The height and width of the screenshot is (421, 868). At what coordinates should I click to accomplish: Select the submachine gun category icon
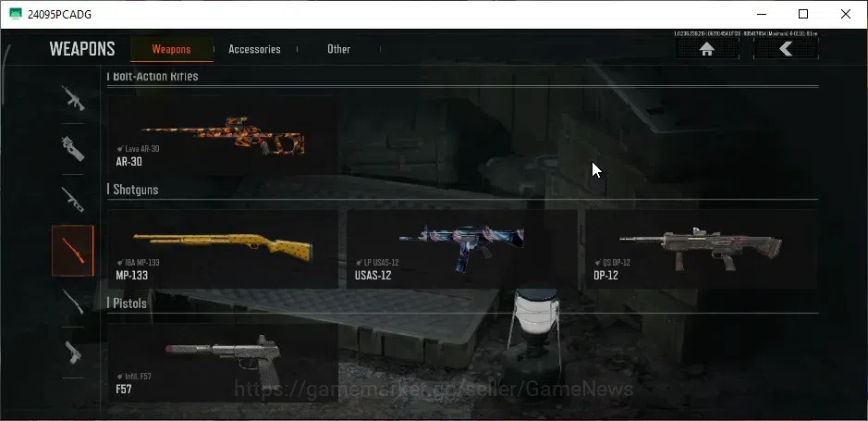pos(72,148)
